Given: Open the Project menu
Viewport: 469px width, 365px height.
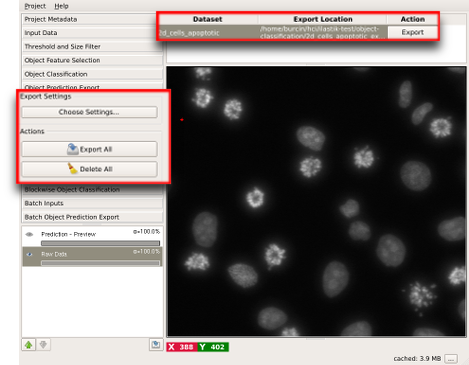Looking at the screenshot, I should pyautogui.click(x=35, y=6).
